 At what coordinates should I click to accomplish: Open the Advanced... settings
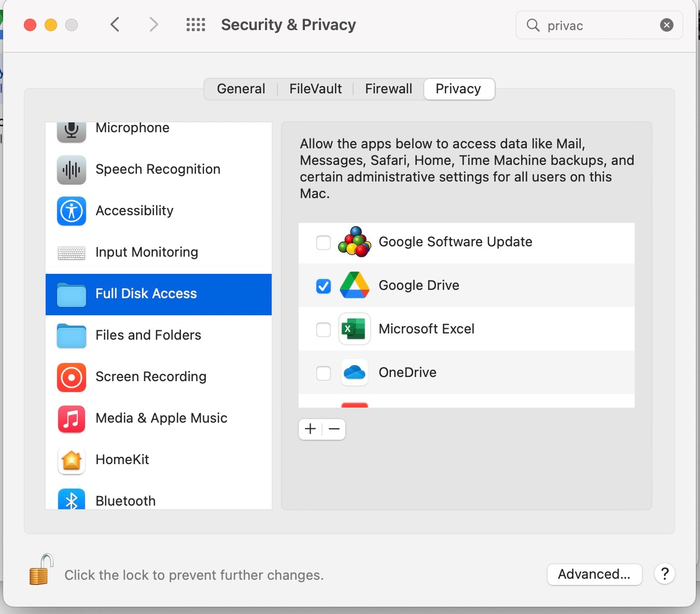[594, 574]
